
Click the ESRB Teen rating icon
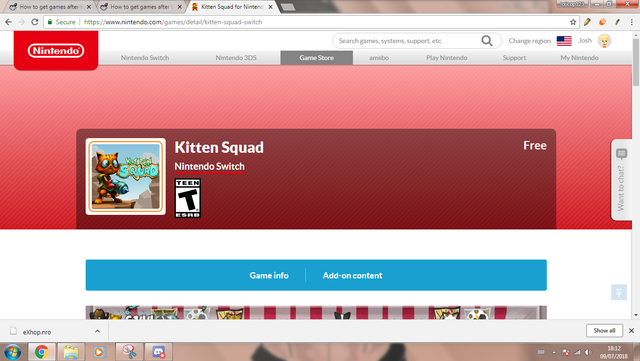188,198
